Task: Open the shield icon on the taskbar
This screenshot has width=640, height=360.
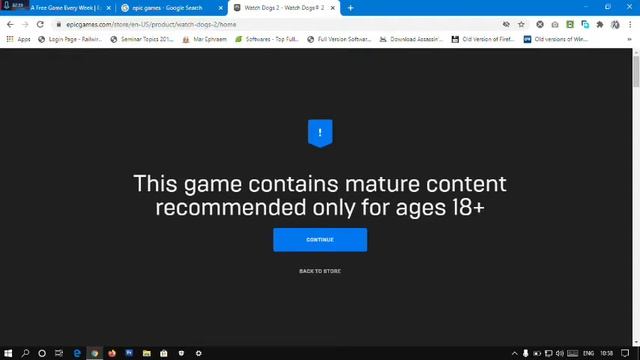Action: (x=181, y=353)
